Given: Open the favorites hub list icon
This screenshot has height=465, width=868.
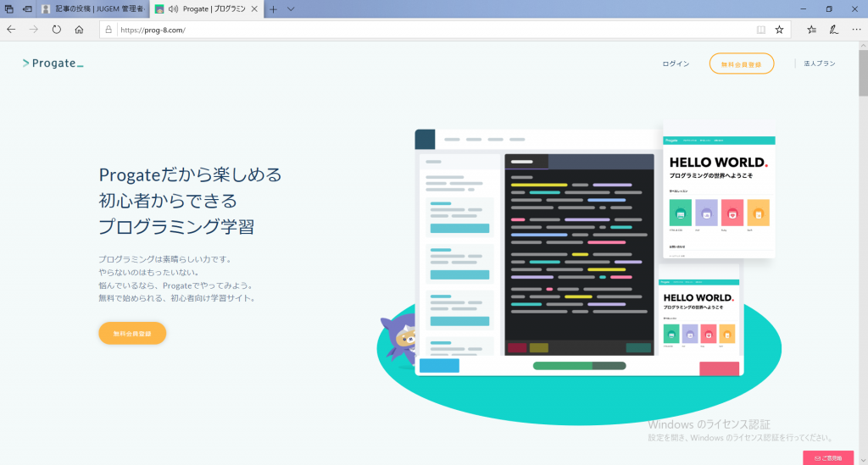Looking at the screenshot, I should pyautogui.click(x=811, y=29).
